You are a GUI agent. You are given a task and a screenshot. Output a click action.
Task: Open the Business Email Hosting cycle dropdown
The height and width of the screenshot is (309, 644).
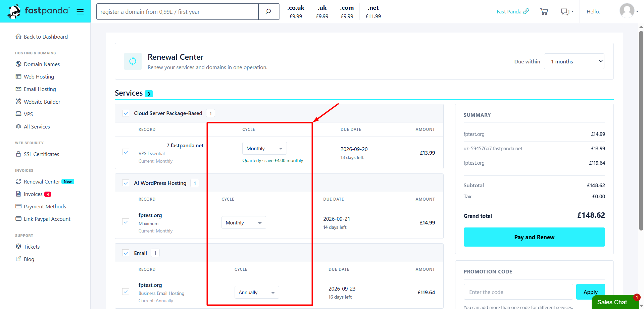tap(257, 293)
